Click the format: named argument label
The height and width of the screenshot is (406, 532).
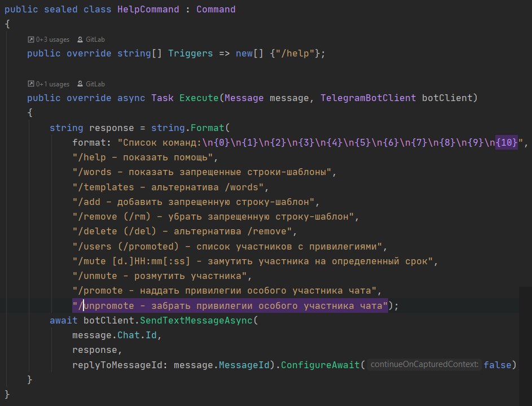pyautogui.click(x=91, y=142)
